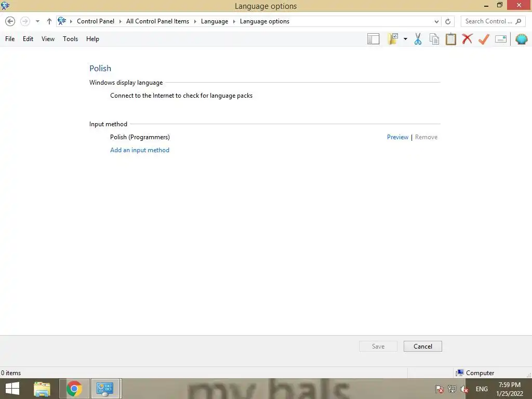Open Google Chrome from the taskbar
This screenshot has height=399, width=532.
(74, 389)
